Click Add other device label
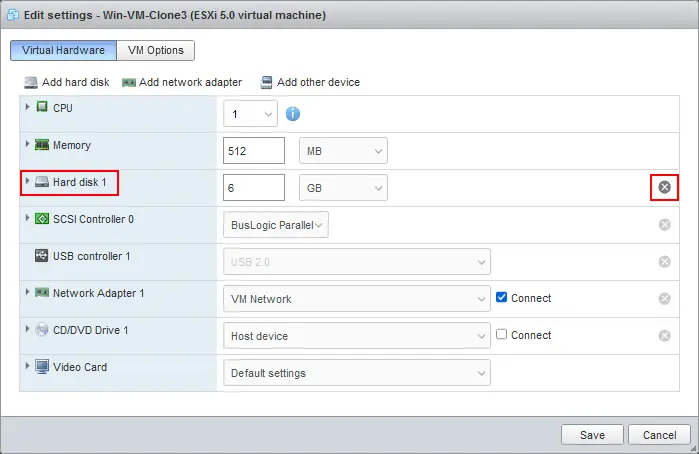 (318, 83)
